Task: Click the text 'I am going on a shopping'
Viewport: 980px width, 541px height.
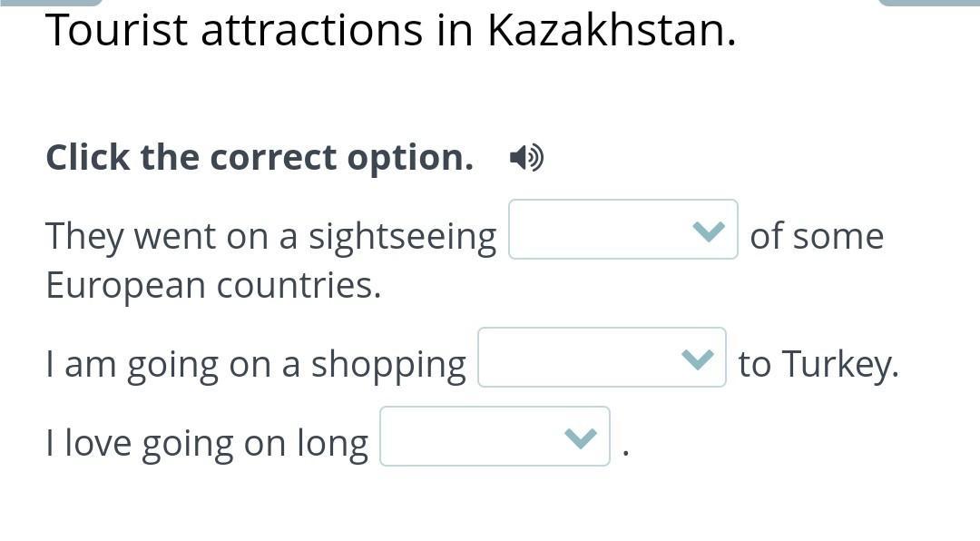Action: pyautogui.click(x=255, y=364)
